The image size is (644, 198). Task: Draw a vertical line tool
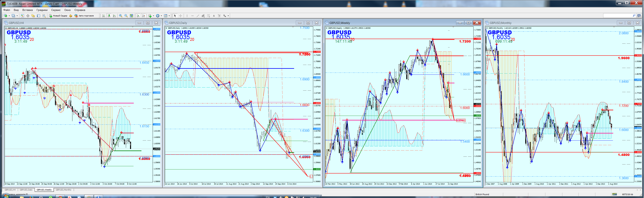pyautogui.click(x=187, y=16)
